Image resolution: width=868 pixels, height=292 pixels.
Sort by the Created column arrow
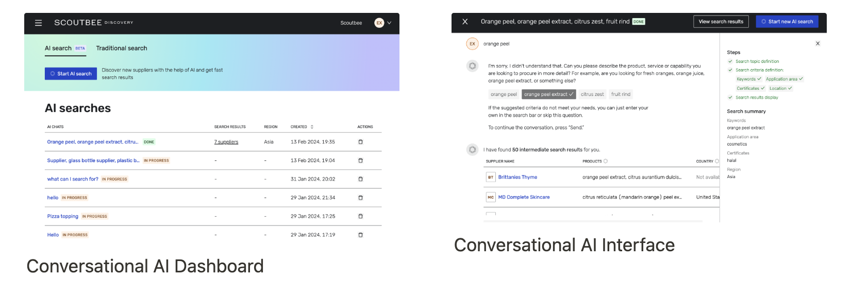[x=312, y=127]
